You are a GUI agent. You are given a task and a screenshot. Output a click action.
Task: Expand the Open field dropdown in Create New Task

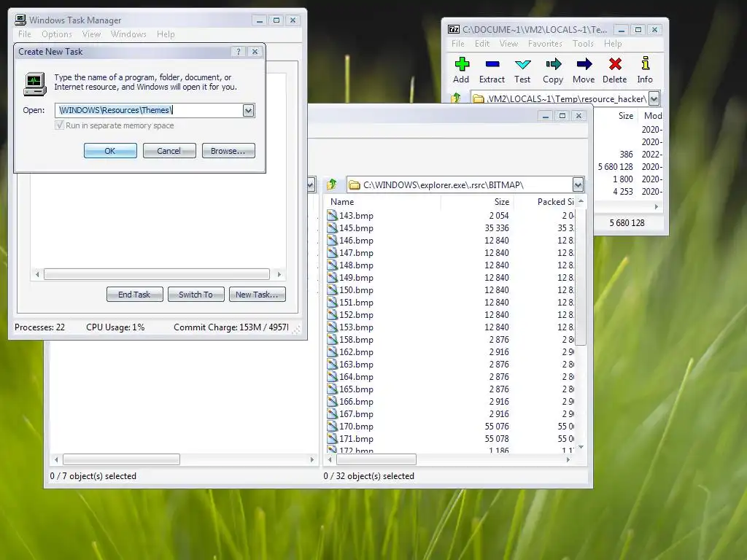click(x=248, y=111)
